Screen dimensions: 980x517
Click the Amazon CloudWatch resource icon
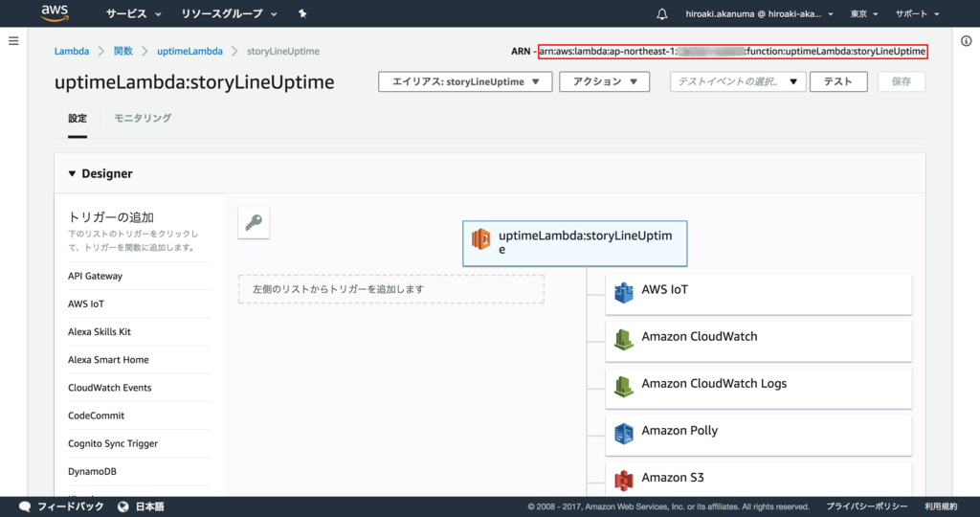(x=624, y=340)
